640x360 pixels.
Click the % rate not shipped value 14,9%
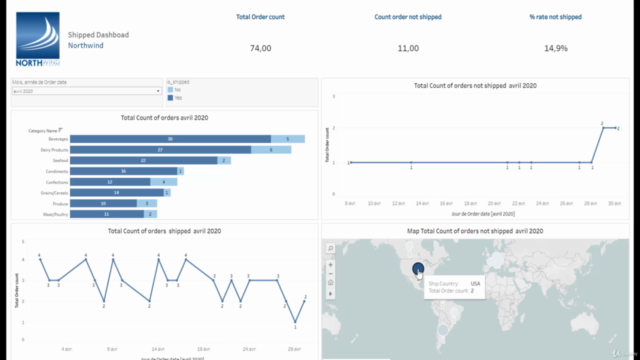[x=556, y=48]
